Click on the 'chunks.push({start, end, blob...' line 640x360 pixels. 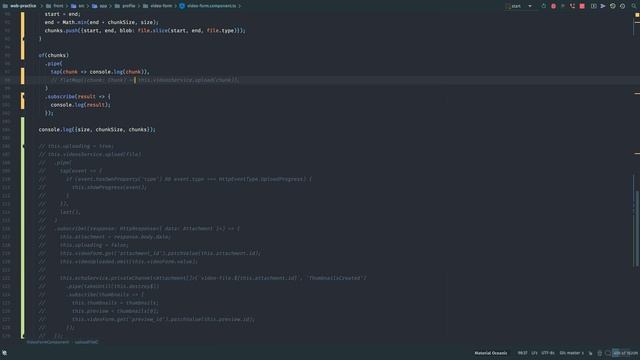145,31
